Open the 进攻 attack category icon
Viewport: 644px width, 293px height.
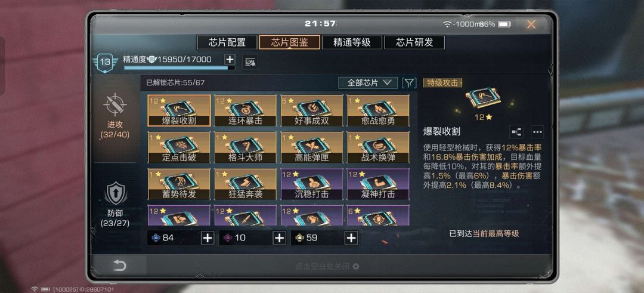115,105
